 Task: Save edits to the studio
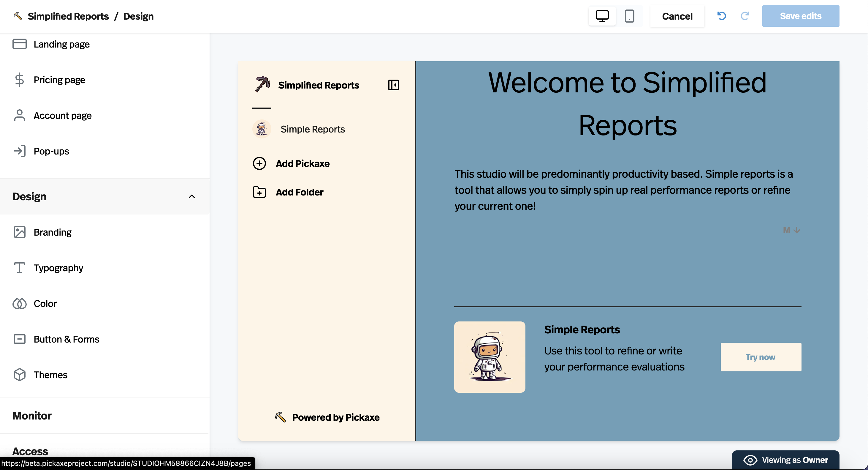click(801, 16)
